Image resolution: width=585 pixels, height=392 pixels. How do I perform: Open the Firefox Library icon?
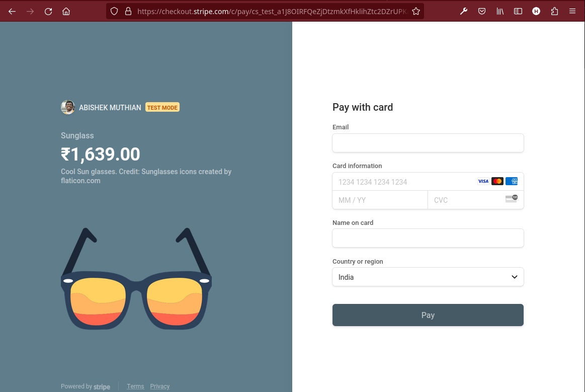pyautogui.click(x=500, y=11)
